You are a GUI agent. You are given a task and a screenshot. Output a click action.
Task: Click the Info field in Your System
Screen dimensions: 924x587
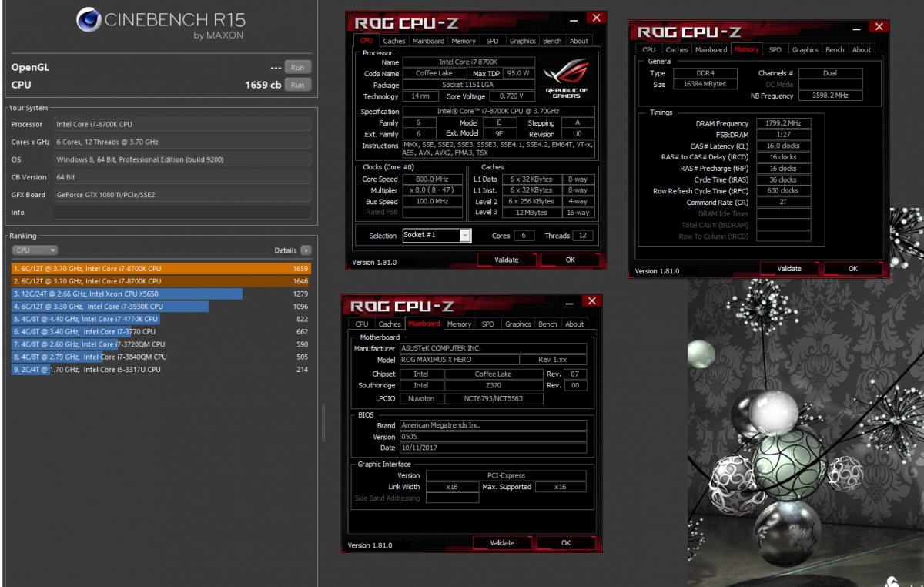(182, 213)
